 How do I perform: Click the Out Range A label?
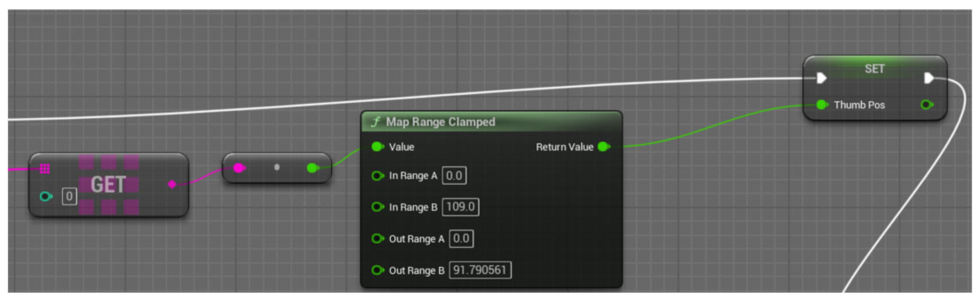tap(417, 239)
